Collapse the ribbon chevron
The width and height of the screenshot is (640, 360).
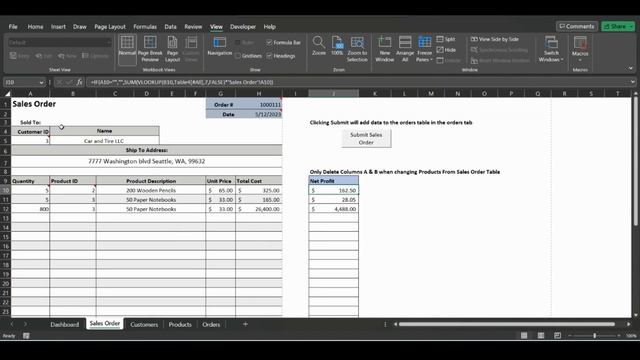[631, 69]
